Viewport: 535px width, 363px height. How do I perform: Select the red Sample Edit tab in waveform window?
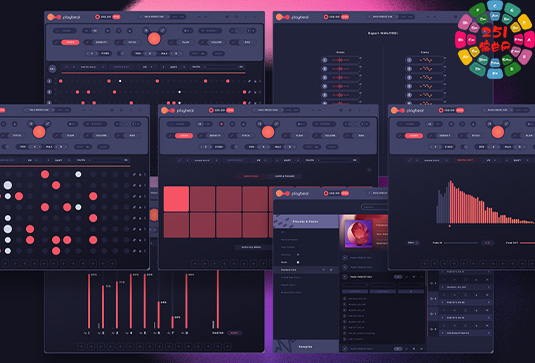(465, 160)
